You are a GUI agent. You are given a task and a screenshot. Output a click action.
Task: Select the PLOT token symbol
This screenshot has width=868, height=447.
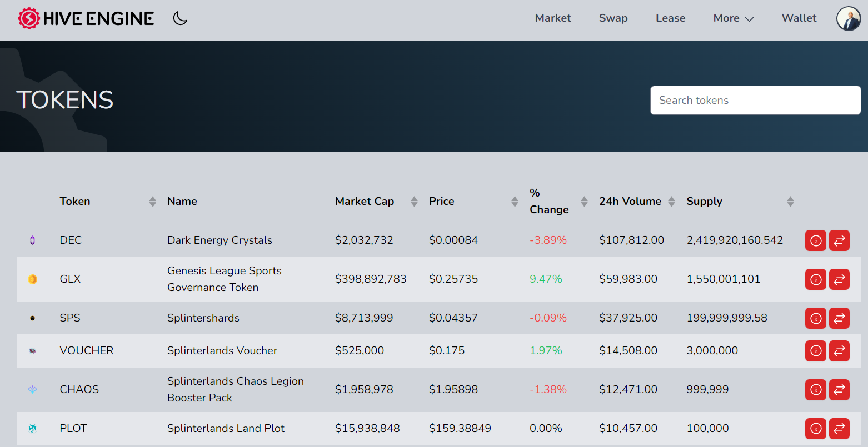73,428
